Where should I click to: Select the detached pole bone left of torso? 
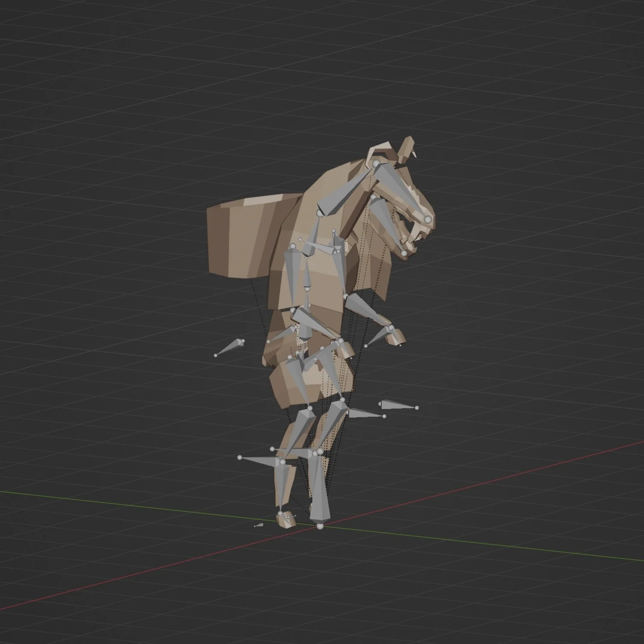[229, 347]
